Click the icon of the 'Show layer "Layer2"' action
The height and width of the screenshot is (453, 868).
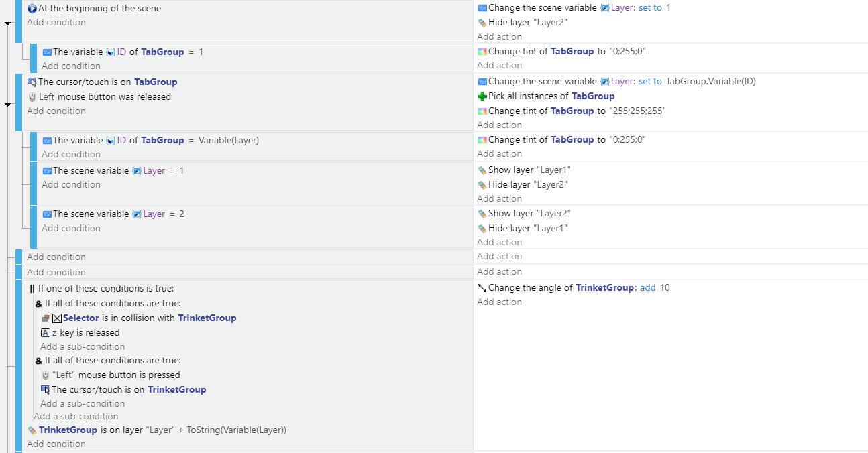pyautogui.click(x=482, y=214)
